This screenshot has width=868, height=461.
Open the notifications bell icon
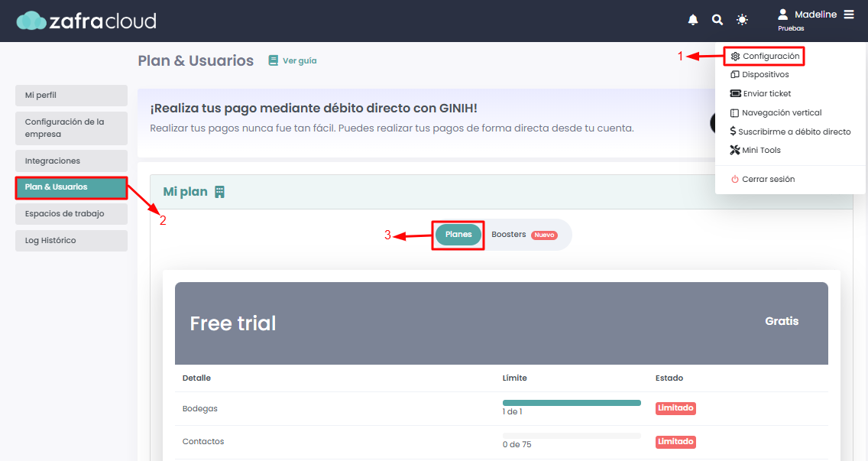[x=692, y=20]
